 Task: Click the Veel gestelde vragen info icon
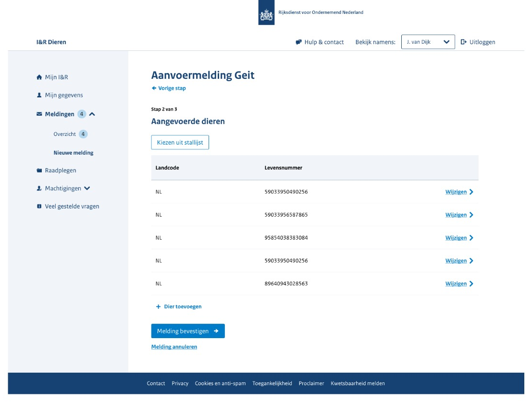39,207
